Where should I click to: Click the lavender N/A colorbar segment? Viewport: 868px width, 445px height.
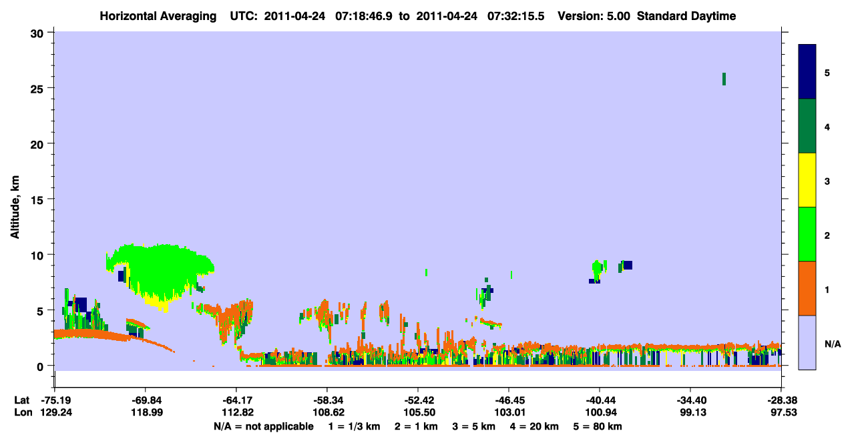[x=807, y=342]
